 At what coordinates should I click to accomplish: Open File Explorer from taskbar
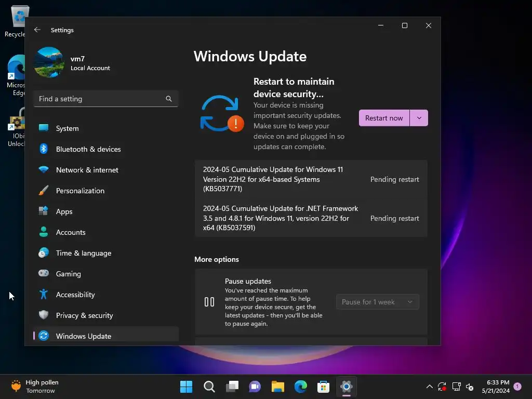(277, 387)
